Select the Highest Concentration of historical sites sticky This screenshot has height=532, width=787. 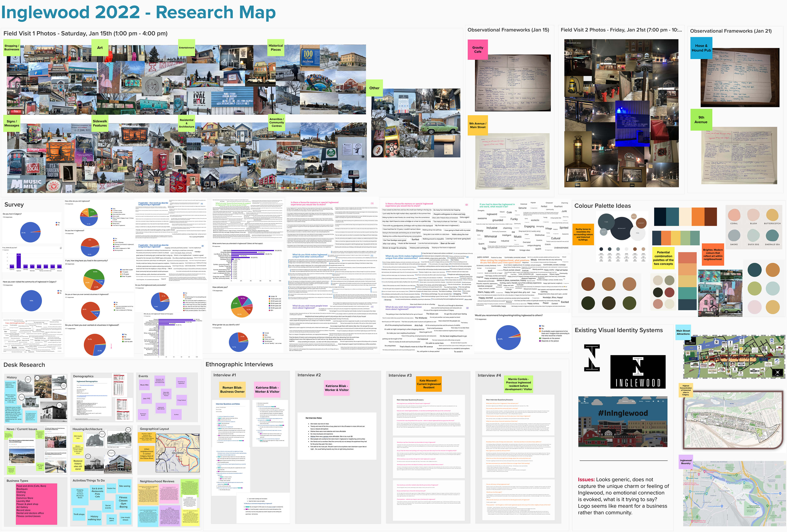[686, 391]
